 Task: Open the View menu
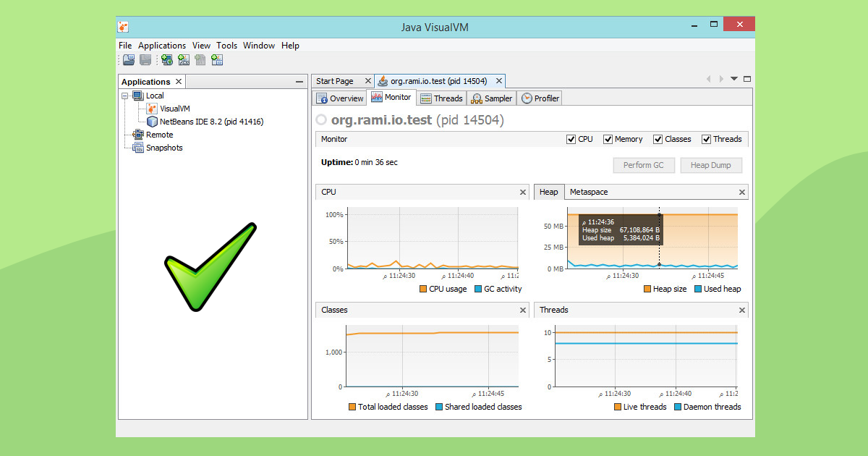(x=202, y=46)
